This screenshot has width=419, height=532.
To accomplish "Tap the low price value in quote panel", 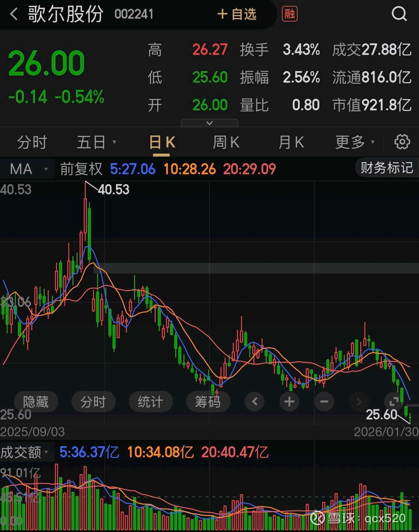I will 210,77.
